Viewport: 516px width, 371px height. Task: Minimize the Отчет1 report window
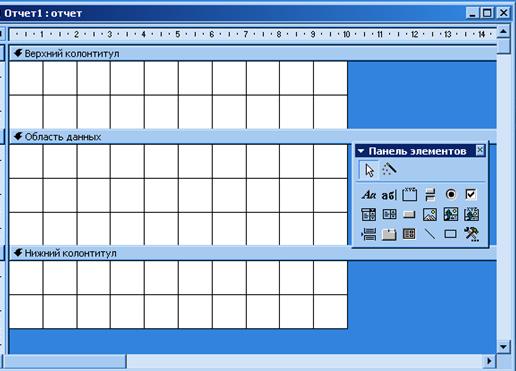472,13
